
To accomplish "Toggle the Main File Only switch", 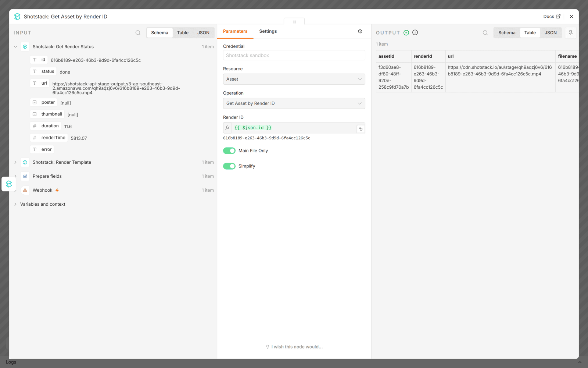I will click(229, 151).
